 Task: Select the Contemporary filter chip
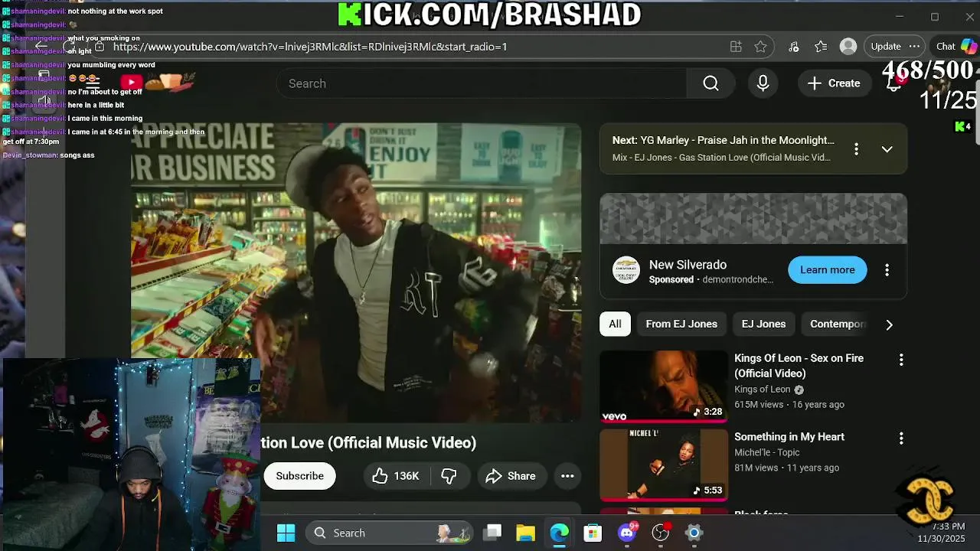(838, 324)
